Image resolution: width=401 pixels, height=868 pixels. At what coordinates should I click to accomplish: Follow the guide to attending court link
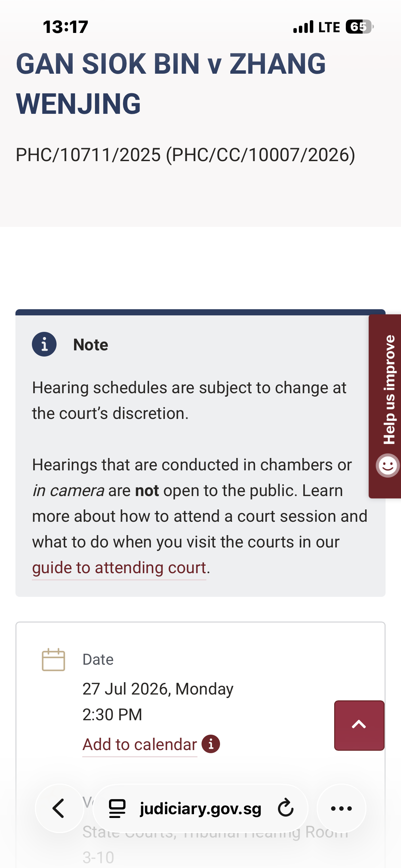(x=119, y=568)
